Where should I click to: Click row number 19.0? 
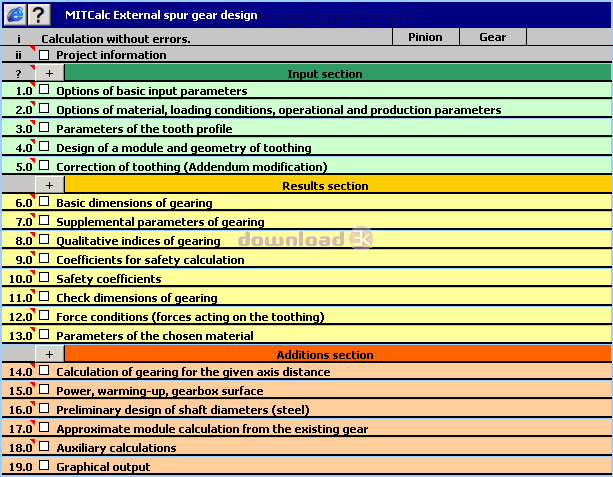pos(20,467)
